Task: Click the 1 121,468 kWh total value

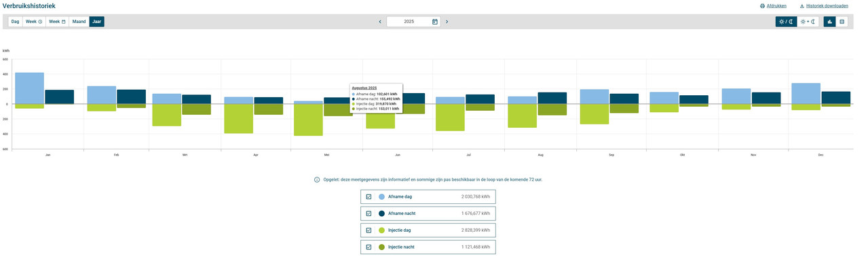Action: (475, 247)
